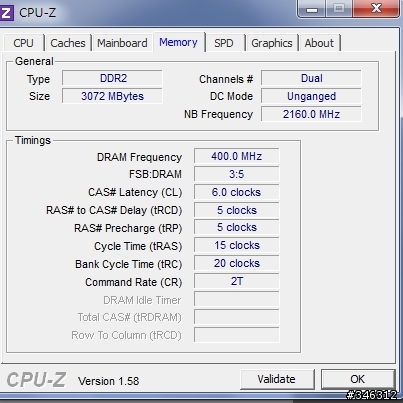This screenshot has width=403, height=403.
Task: Click the tRP 5 clocks value
Action: coord(237,227)
